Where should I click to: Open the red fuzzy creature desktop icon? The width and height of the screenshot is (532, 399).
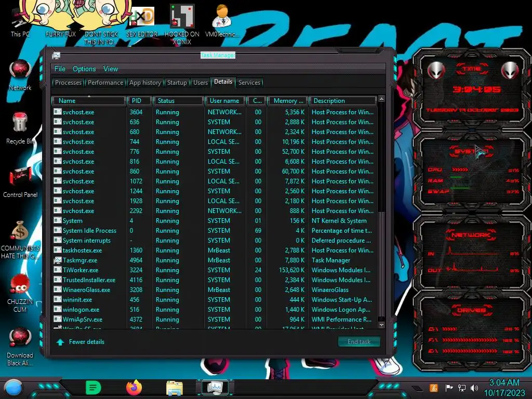(20, 294)
